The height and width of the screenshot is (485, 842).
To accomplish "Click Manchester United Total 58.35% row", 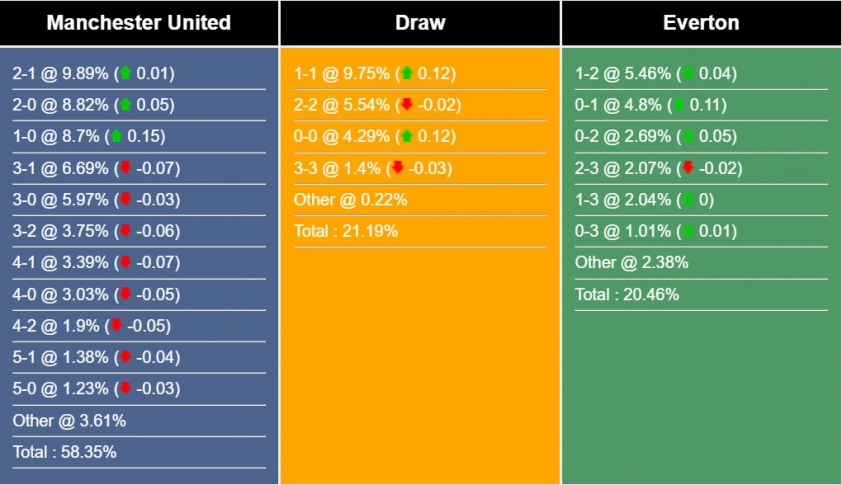I will coord(65,452).
